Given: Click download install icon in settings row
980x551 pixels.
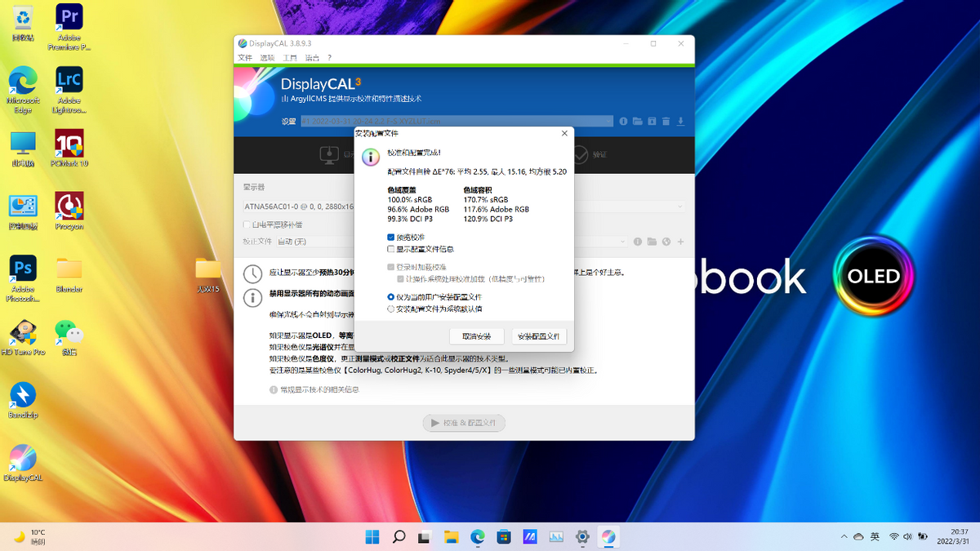Looking at the screenshot, I should 680,121.
